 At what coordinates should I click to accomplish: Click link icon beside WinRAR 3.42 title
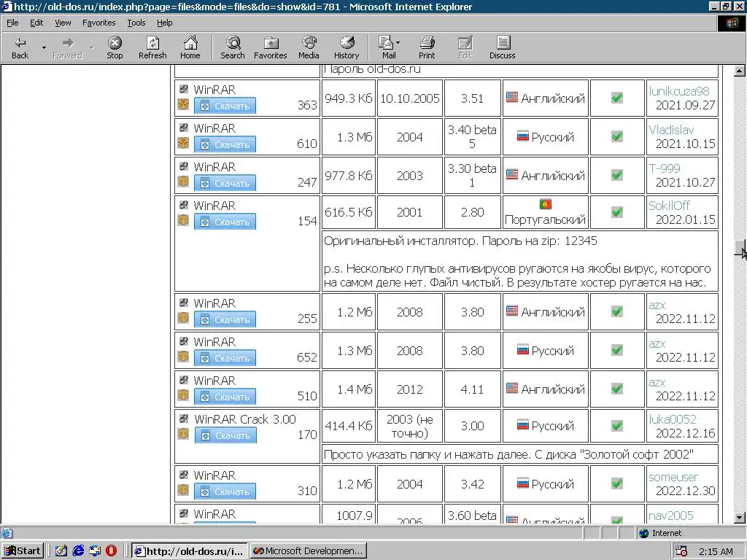183,475
